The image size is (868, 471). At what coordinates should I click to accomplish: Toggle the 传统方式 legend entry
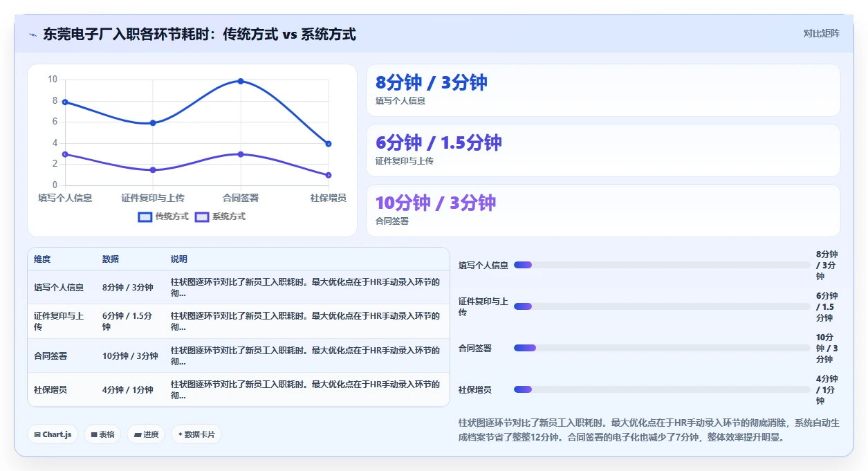click(x=163, y=216)
